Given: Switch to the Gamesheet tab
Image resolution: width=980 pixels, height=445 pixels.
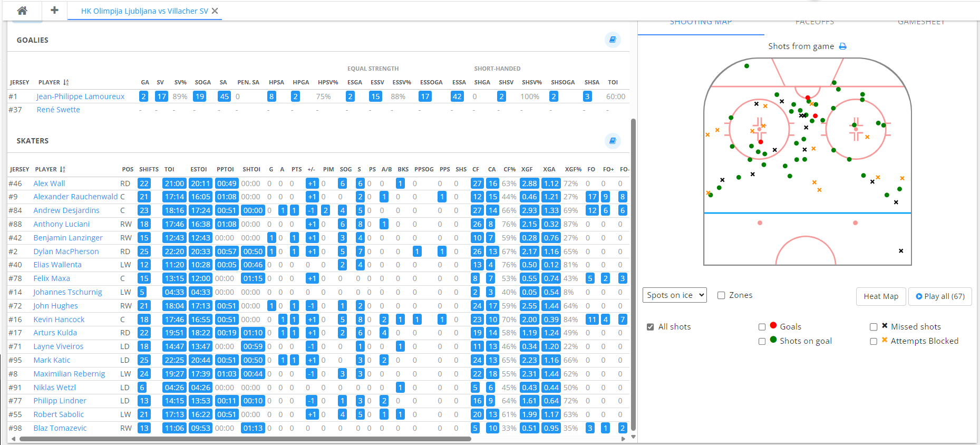Looking at the screenshot, I should pos(921,23).
